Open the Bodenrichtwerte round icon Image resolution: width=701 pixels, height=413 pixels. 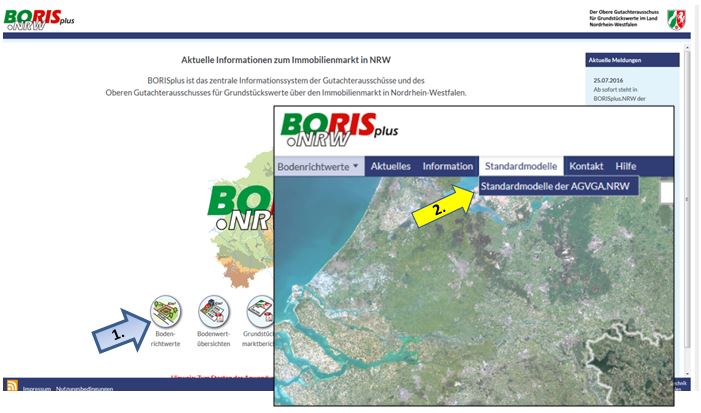pos(166,311)
